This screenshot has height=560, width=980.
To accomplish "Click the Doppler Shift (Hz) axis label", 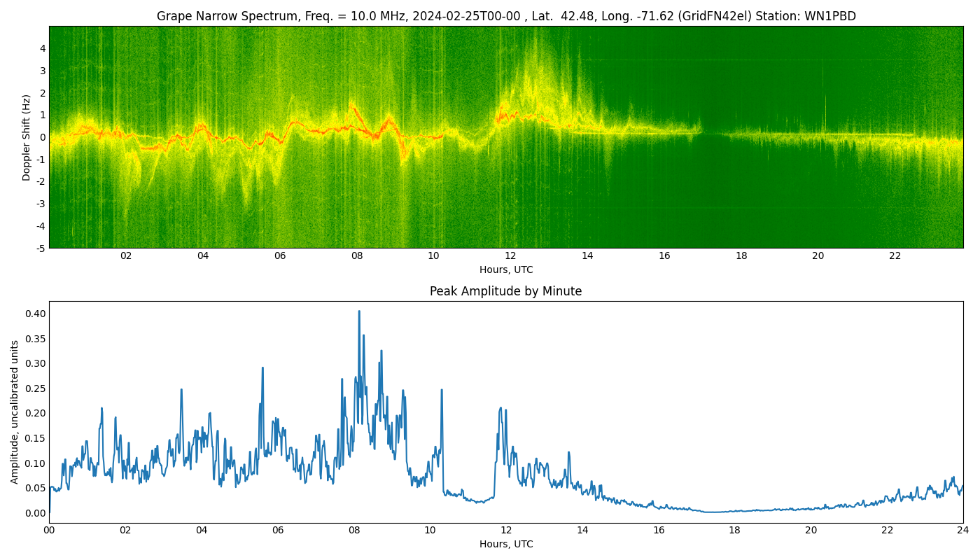I will click(x=27, y=137).
